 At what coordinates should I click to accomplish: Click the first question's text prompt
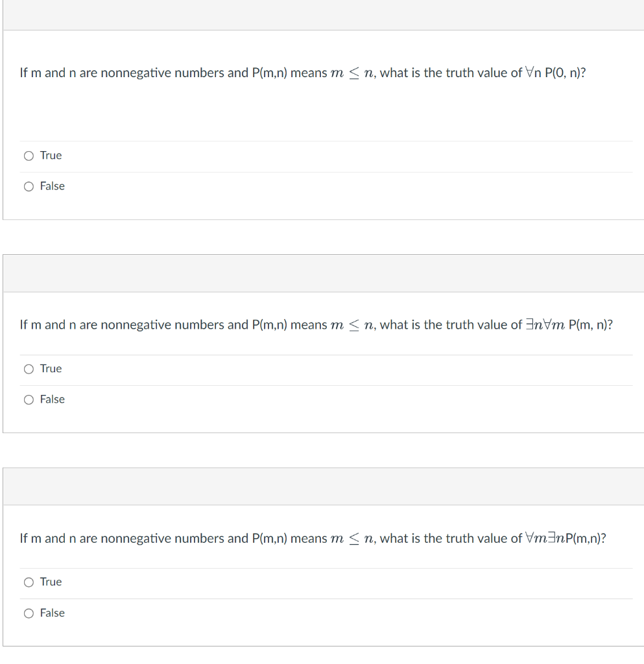[302, 73]
